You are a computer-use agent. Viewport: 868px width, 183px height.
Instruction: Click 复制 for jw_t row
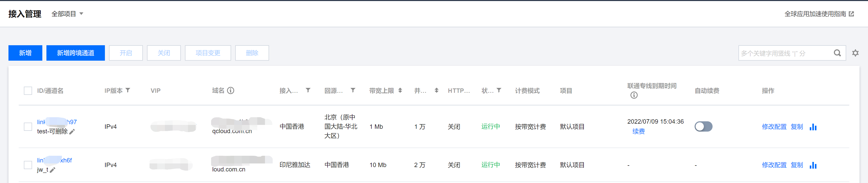point(797,165)
